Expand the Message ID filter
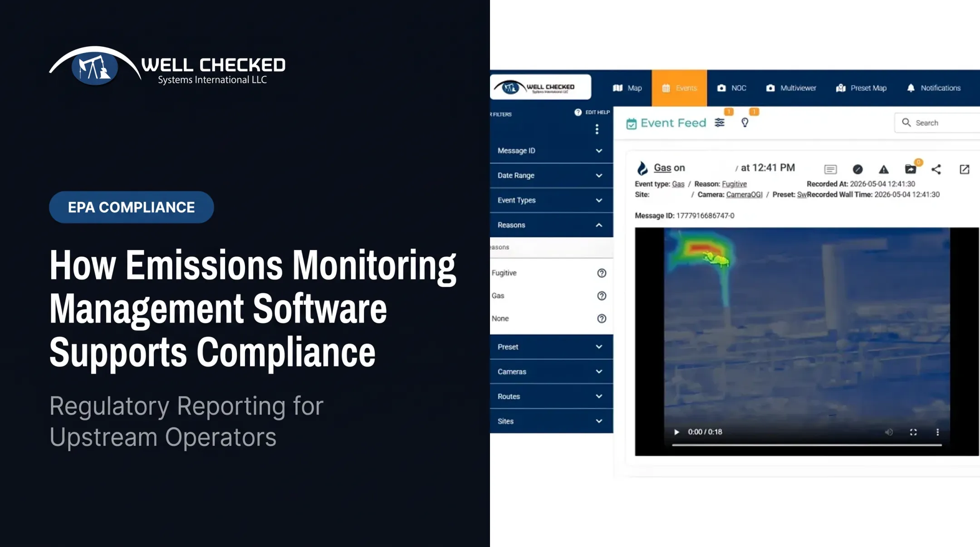980x547 pixels. tap(551, 151)
